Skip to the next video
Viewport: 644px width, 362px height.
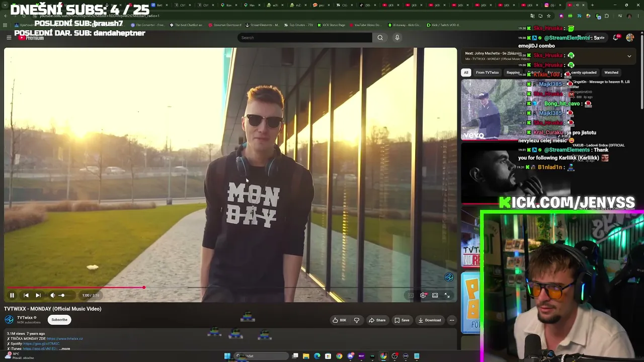(x=38, y=295)
